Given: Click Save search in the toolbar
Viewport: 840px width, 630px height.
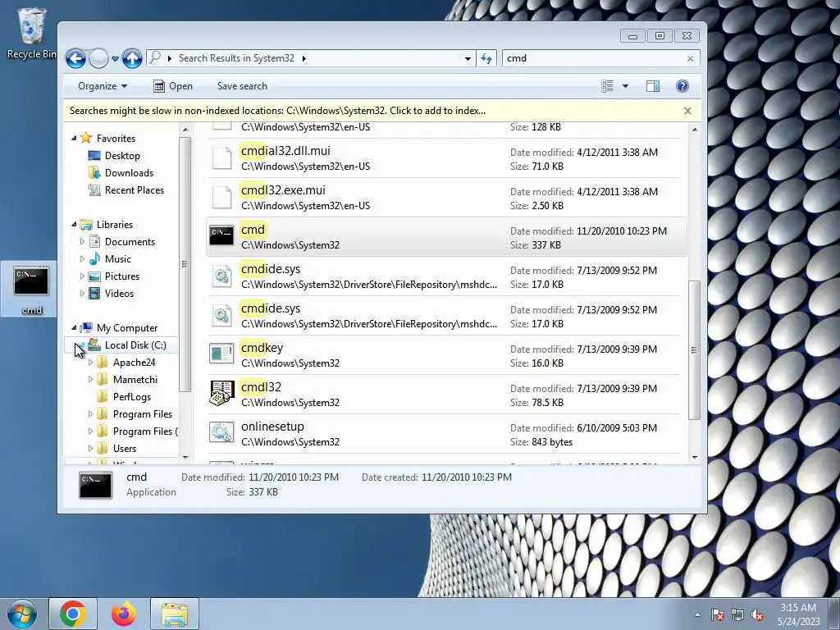Looking at the screenshot, I should (x=242, y=86).
